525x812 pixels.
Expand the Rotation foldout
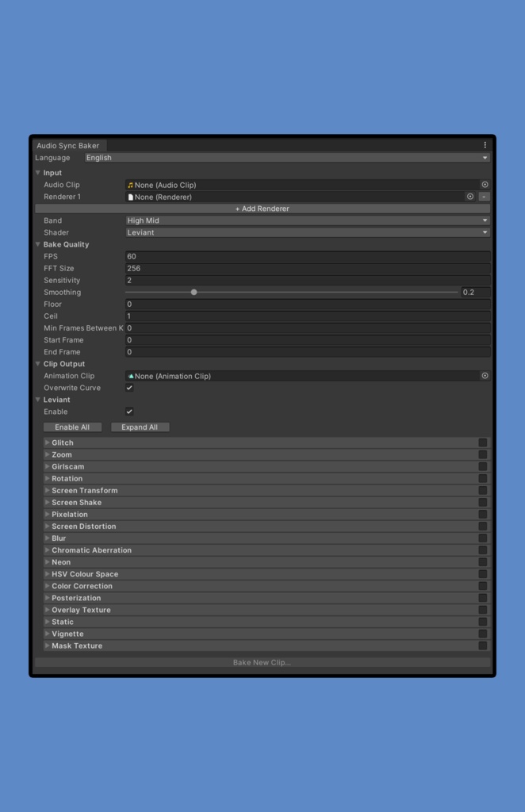tap(47, 478)
